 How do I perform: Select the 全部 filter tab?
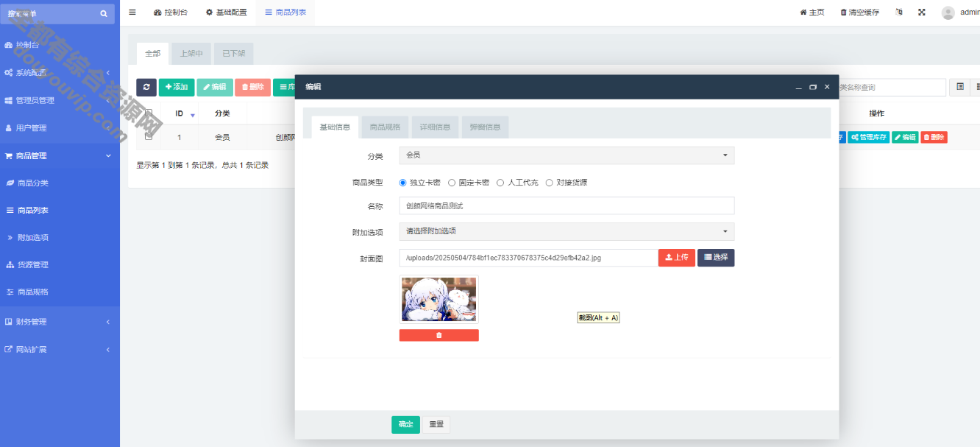coord(152,54)
